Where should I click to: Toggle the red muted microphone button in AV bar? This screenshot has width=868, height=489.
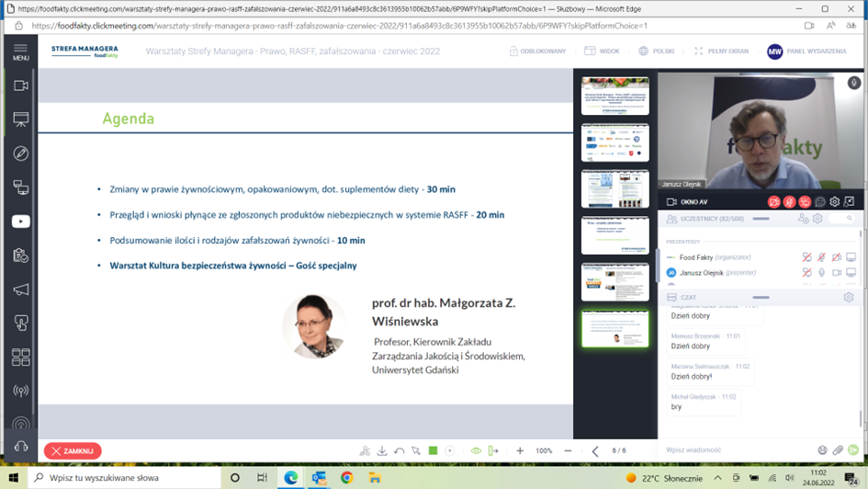(x=789, y=202)
